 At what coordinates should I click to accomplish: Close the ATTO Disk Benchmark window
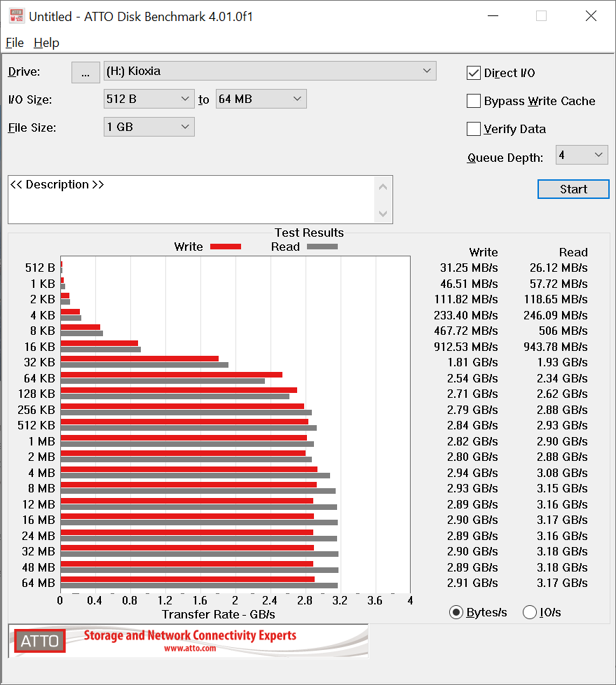pyautogui.click(x=591, y=16)
